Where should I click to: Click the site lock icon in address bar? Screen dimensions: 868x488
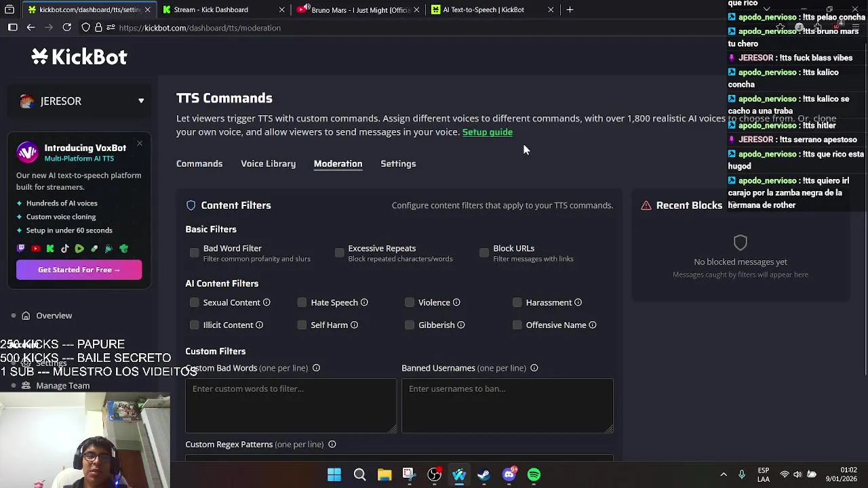click(98, 28)
